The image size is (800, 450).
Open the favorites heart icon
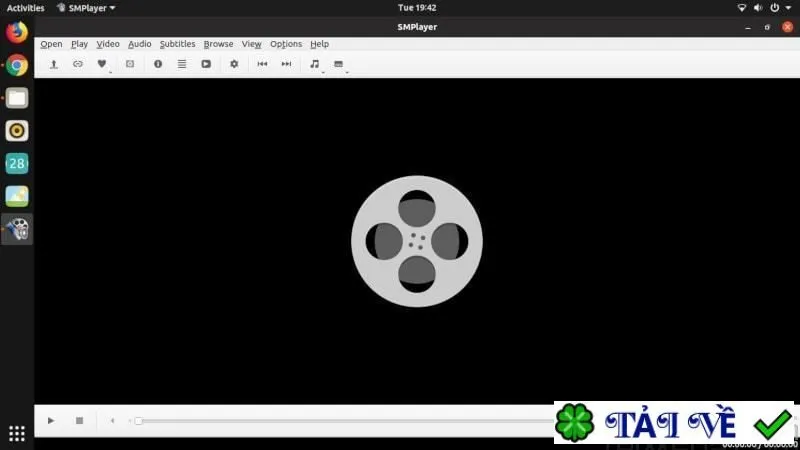102,64
